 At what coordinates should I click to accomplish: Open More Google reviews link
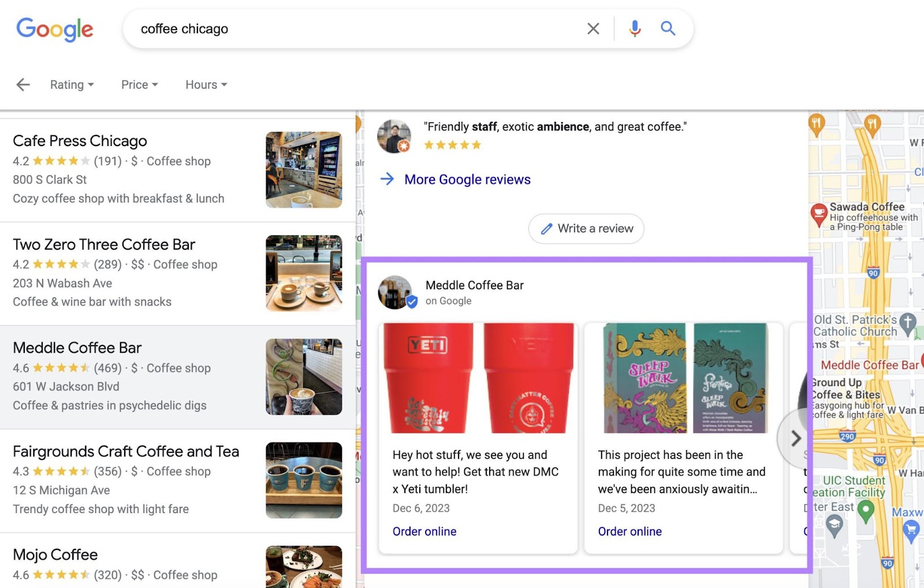point(467,179)
